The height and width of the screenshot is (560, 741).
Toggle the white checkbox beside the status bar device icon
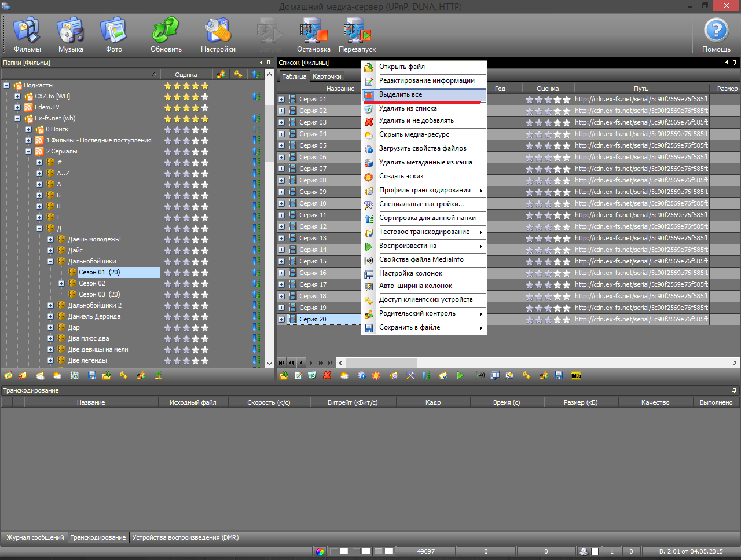pos(595,551)
